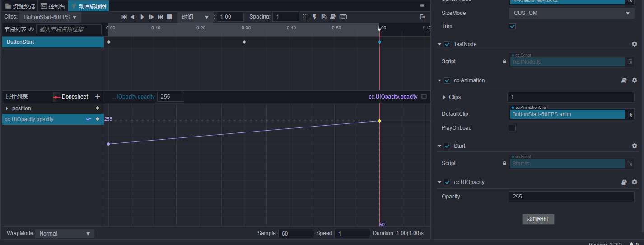
Task: Disable the Start component checkbox
Action: point(447,146)
